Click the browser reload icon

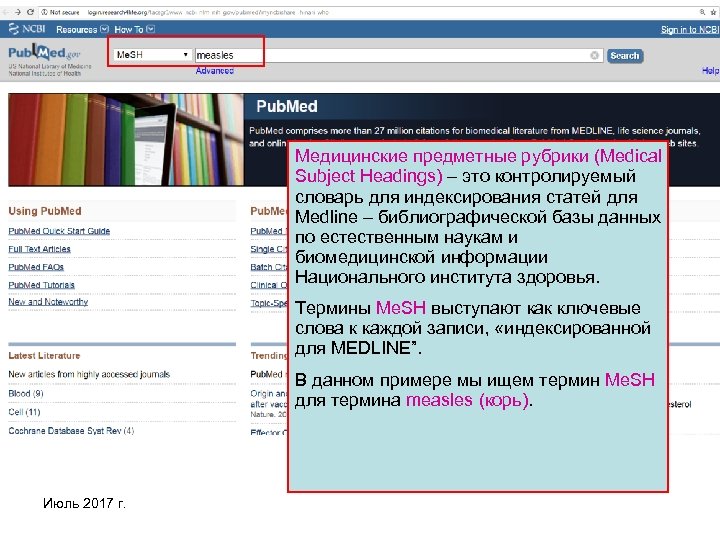point(30,12)
